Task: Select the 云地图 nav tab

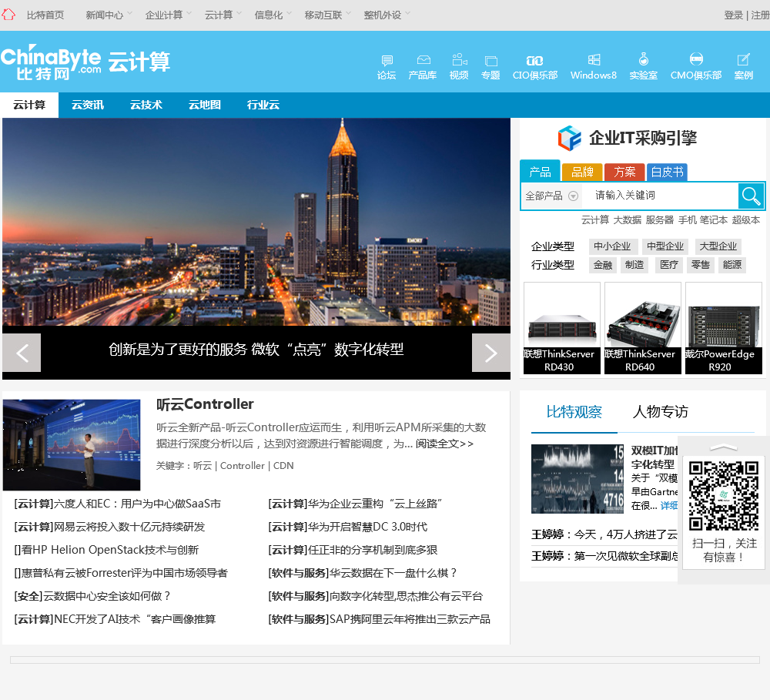Action: [x=204, y=105]
